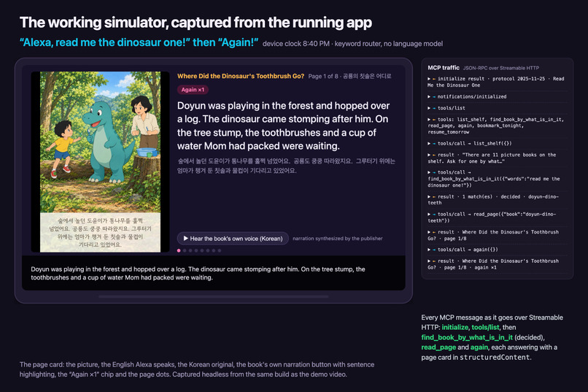The image size is (588, 392).
Task: Click the 'structuredContent' code word
Action: [x=495, y=358]
